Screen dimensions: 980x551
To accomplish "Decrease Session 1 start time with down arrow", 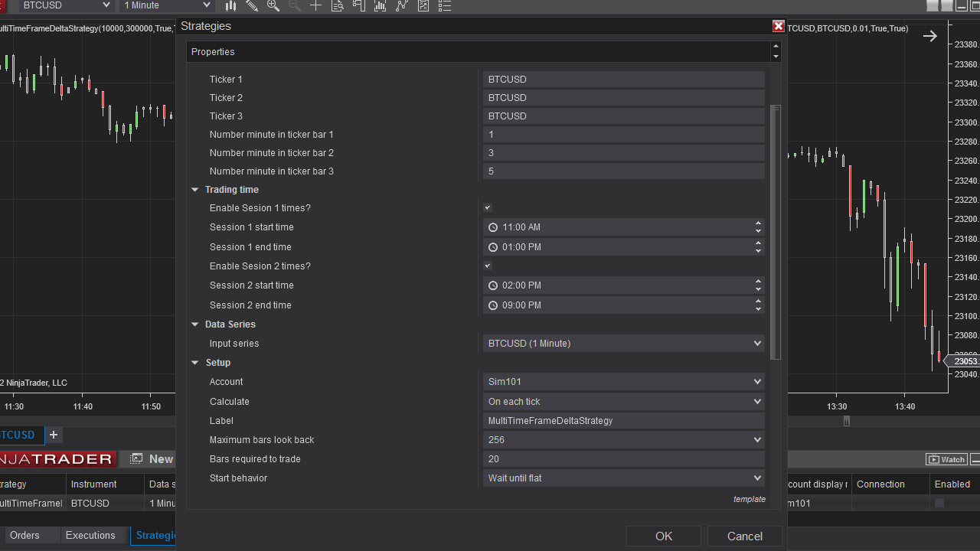I will coord(758,231).
